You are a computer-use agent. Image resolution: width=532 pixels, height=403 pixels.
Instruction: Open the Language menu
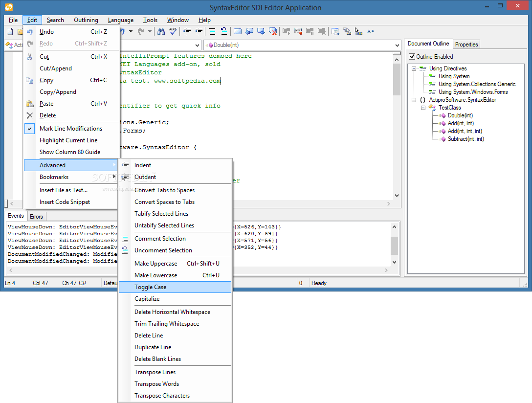[x=121, y=20]
